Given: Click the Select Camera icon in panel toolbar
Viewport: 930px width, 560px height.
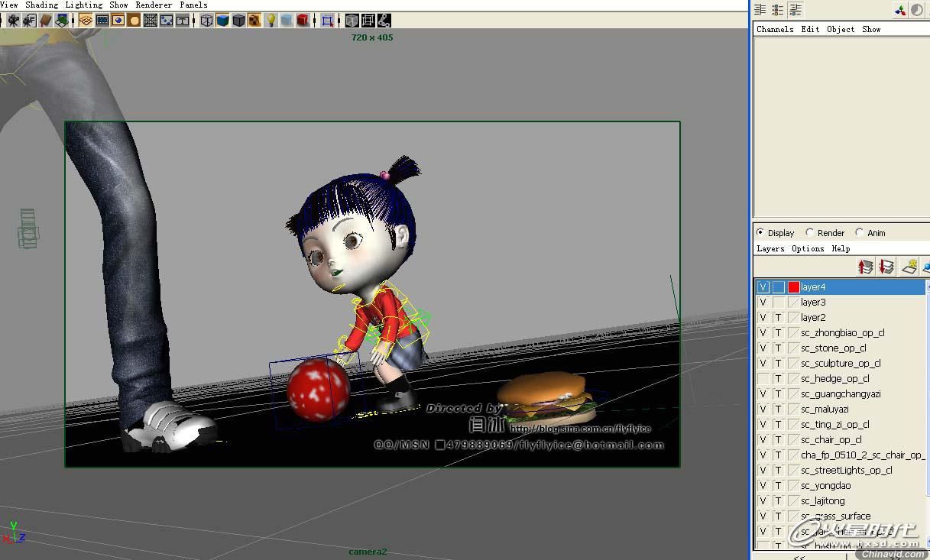Looking at the screenshot, I should coord(13,21).
